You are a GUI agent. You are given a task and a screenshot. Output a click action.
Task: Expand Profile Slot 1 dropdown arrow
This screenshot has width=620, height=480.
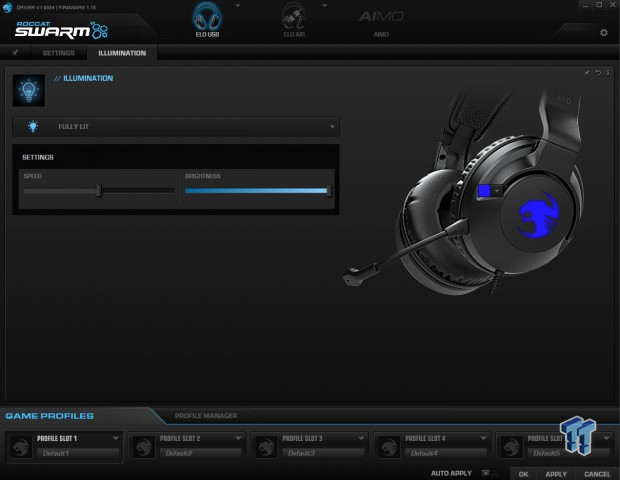coord(115,438)
